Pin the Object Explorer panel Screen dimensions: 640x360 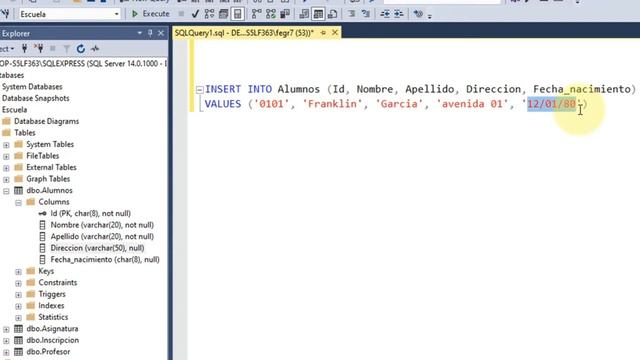[150, 33]
